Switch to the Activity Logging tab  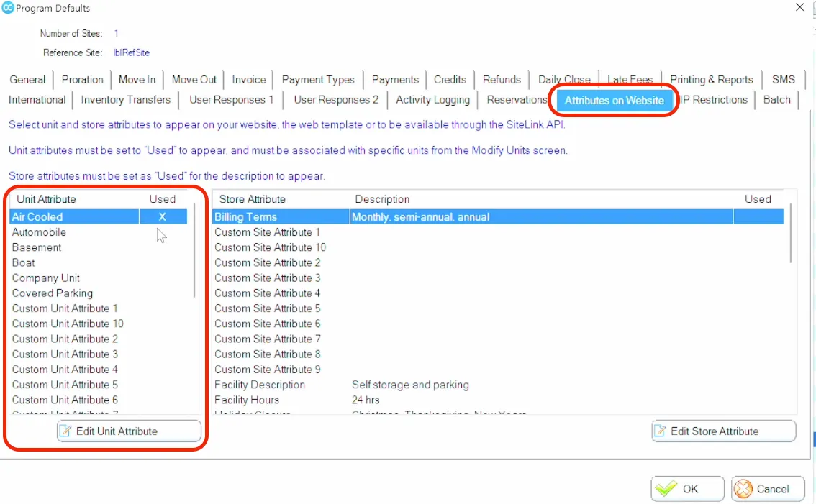tap(432, 100)
